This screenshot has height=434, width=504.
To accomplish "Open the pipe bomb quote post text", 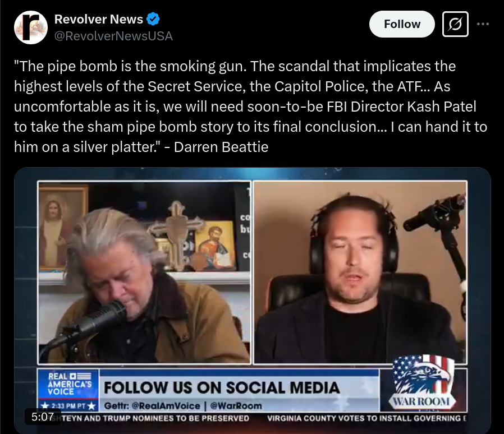I will (250, 107).
